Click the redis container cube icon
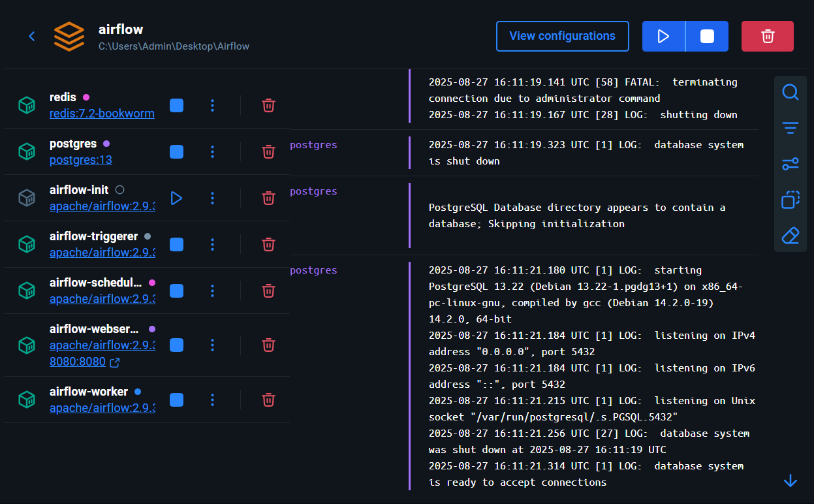Viewport: 814px width, 504px height. (27, 105)
